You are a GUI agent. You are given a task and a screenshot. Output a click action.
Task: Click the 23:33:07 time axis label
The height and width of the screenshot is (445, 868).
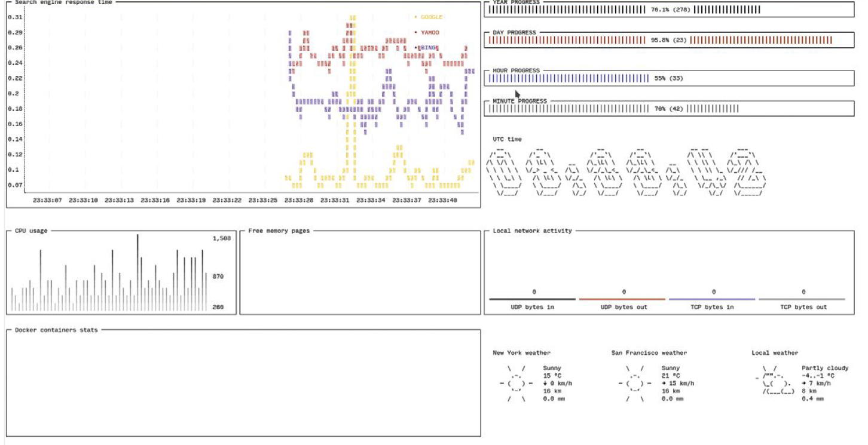pyautogui.click(x=47, y=201)
